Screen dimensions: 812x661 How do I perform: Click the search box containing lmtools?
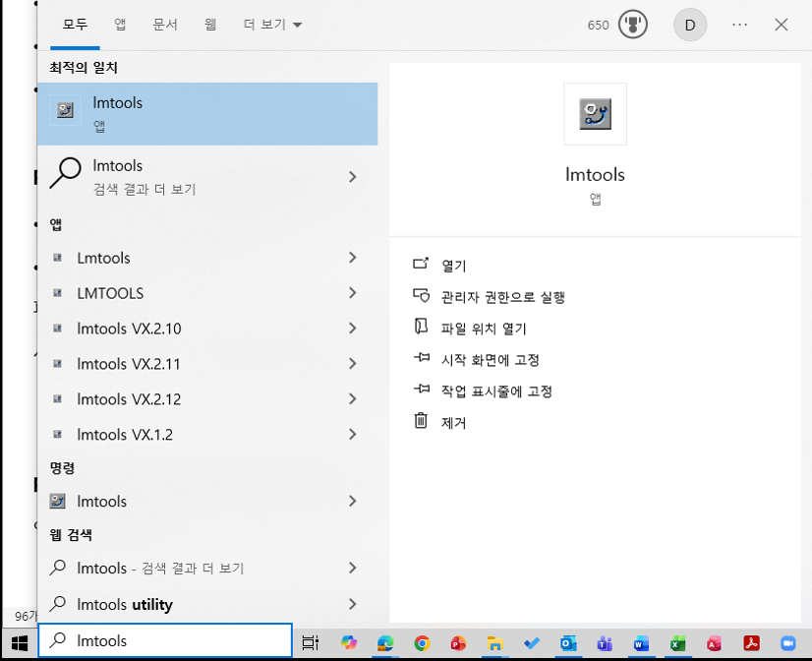(165, 640)
